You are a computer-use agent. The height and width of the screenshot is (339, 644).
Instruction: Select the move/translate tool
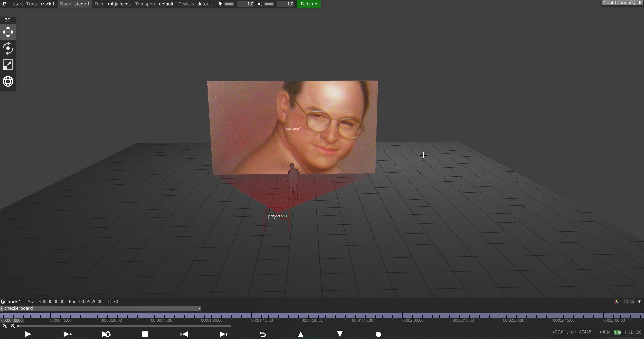[x=8, y=32]
